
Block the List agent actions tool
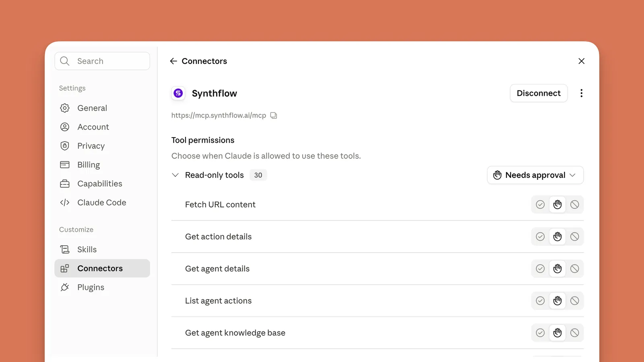coord(575,301)
